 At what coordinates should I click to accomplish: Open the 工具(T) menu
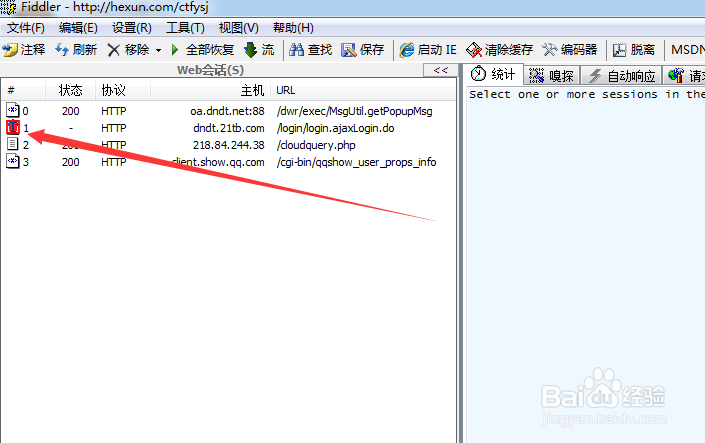pyautogui.click(x=185, y=28)
